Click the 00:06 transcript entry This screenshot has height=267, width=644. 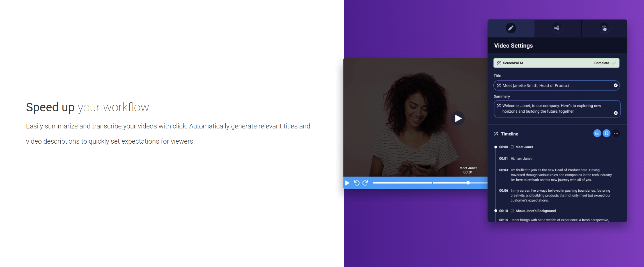[x=555, y=195]
